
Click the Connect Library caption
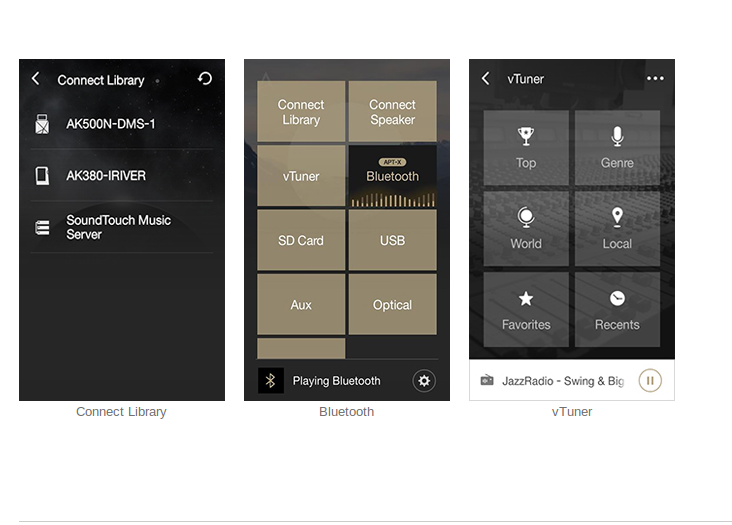click(121, 412)
